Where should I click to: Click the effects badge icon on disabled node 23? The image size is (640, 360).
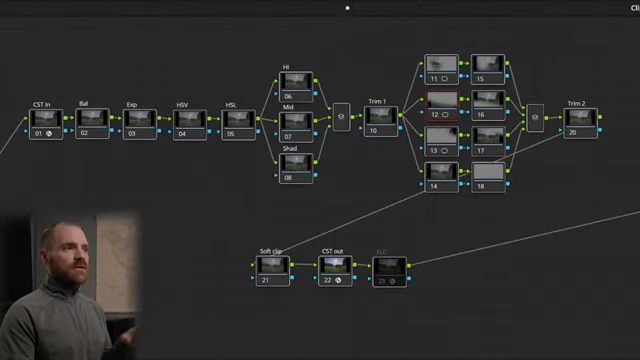click(392, 281)
